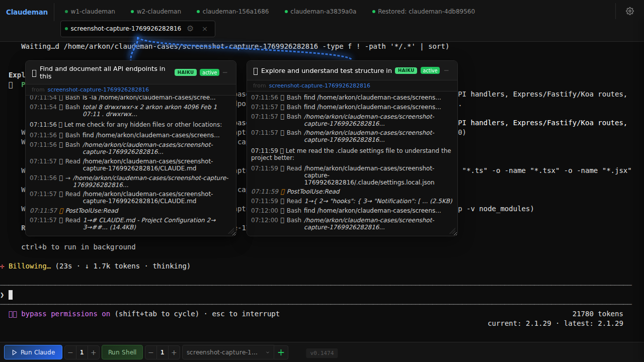Decrease the Run Claude instance count
The image size is (644, 362).
pyautogui.click(x=70, y=352)
